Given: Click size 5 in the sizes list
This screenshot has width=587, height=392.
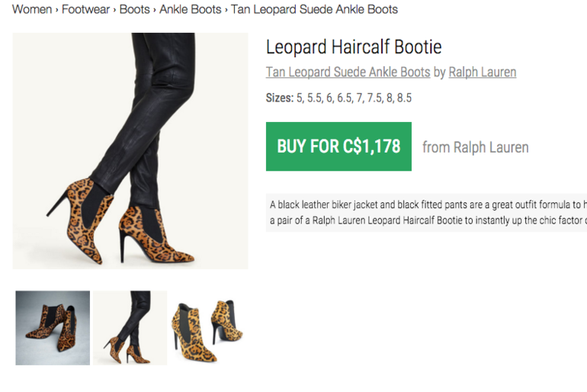Looking at the screenshot, I should click(x=300, y=98).
